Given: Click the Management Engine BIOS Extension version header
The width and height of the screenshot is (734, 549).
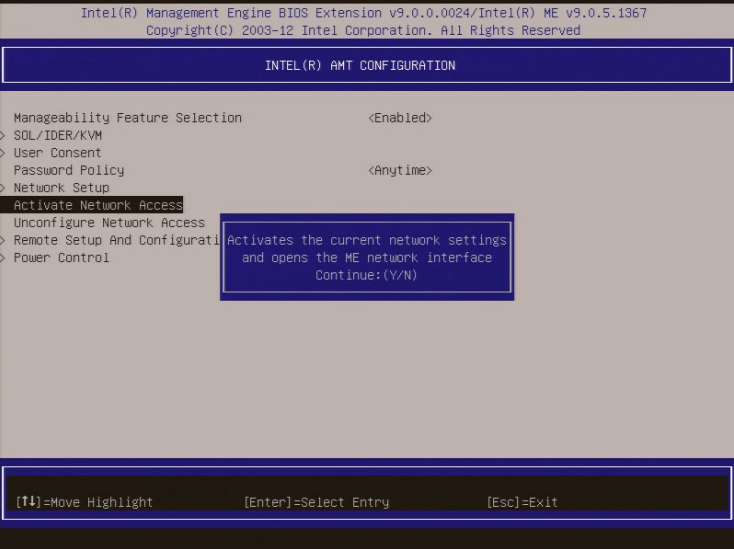Looking at the screenshot, I should (x=363, y=14).
